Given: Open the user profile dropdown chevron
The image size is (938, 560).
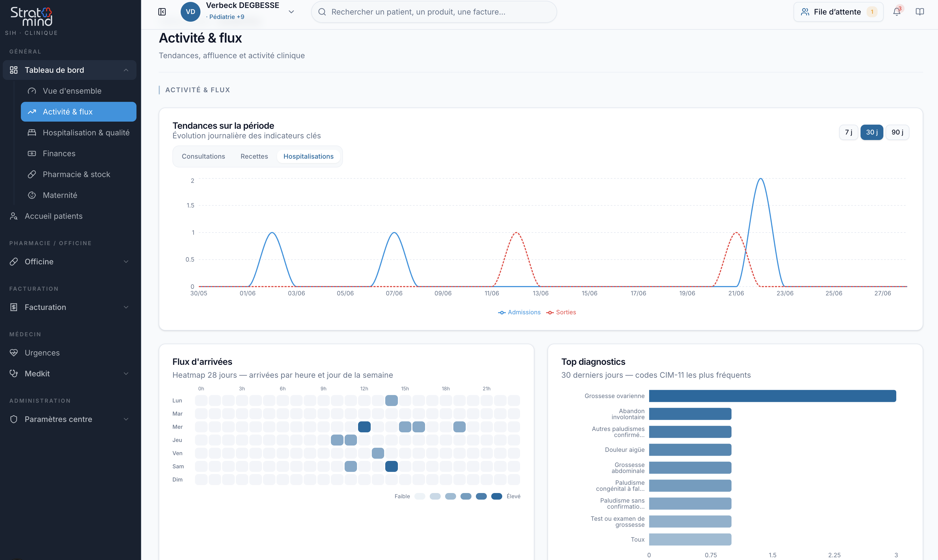Looking at the screenshot, I should pyautogui.click(x=291, y=12).
